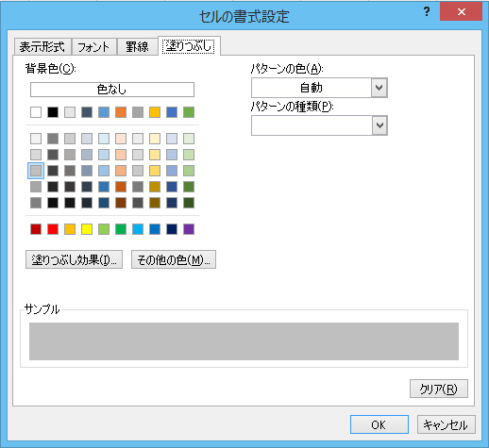
Task: Close the セルの書式設定 dialog
Action: click(461, 11)
